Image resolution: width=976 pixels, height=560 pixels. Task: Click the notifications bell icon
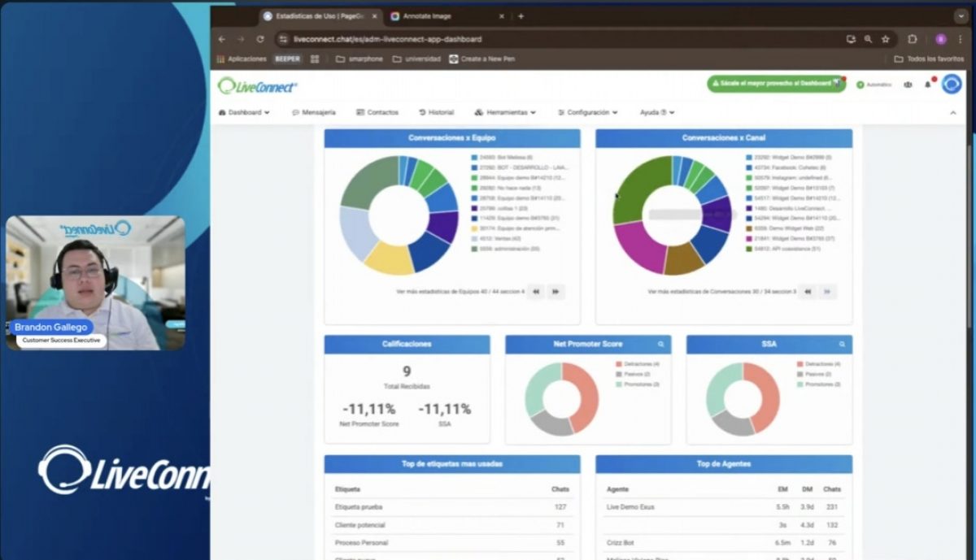tap(927, 85)
